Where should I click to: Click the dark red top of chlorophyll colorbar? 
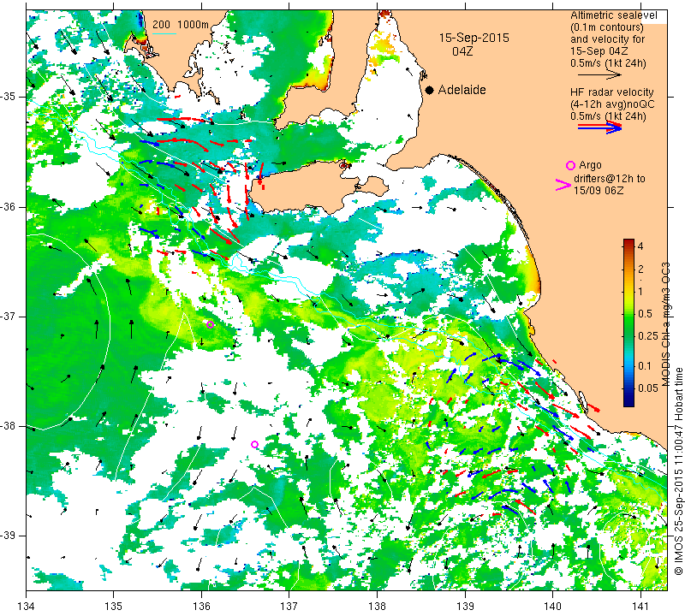628,242
